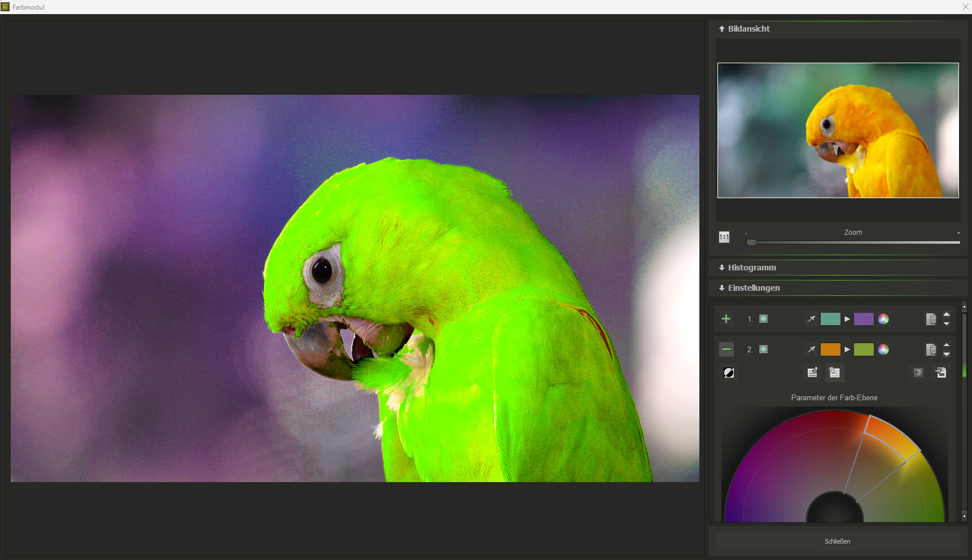Click the export layer parameters icon
The width and height of the screenshot is (972, 560).
coord(812,373)
